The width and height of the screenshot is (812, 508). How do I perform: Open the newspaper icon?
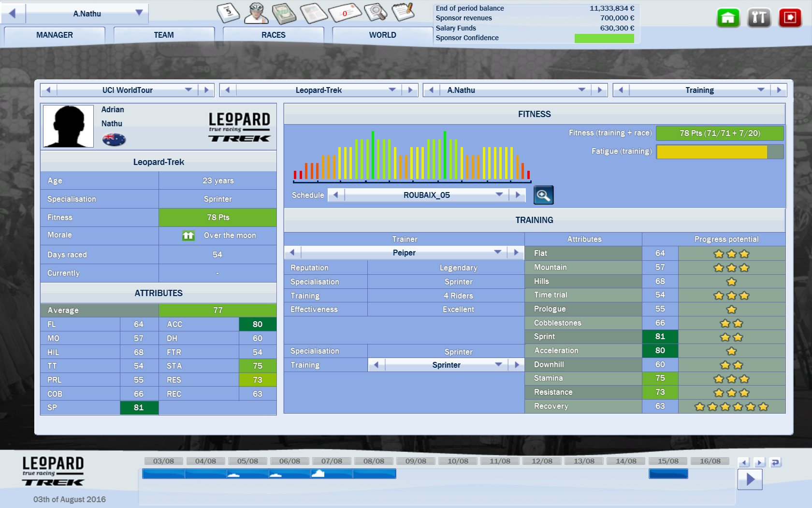click(314, 13)
